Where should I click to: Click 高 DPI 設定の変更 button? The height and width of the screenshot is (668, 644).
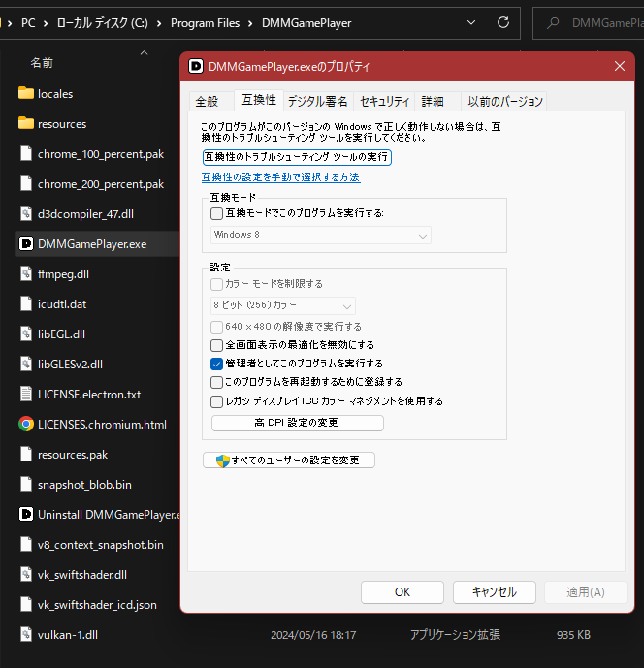[297, 423]
